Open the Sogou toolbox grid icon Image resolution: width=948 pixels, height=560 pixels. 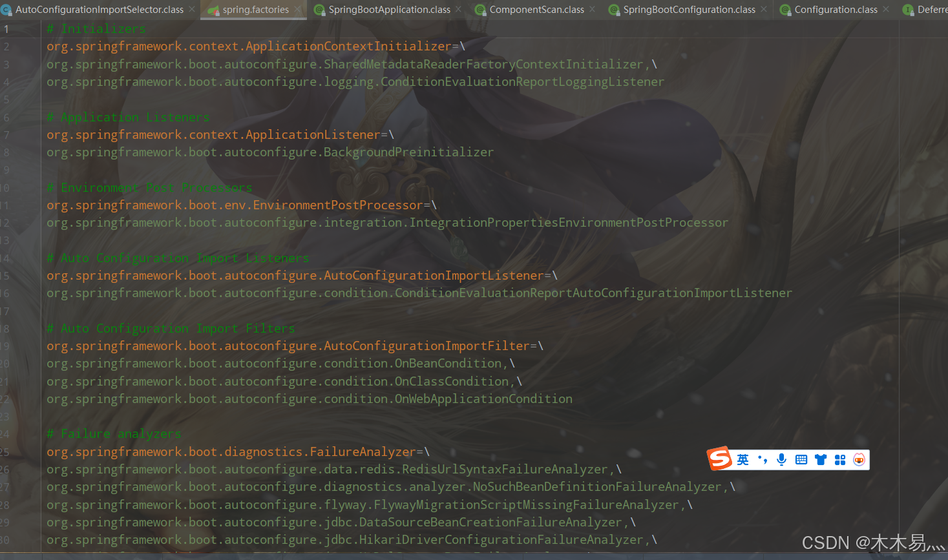coord(840,459)
